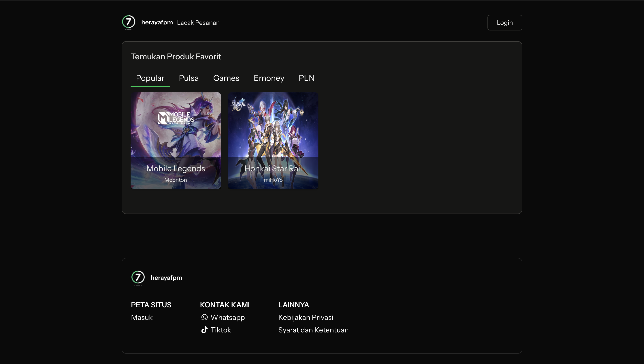The width and height of the screenshot is (644, 364).
Task: Click the herayafpm logo in footer
Action: (x=138, y=277)
